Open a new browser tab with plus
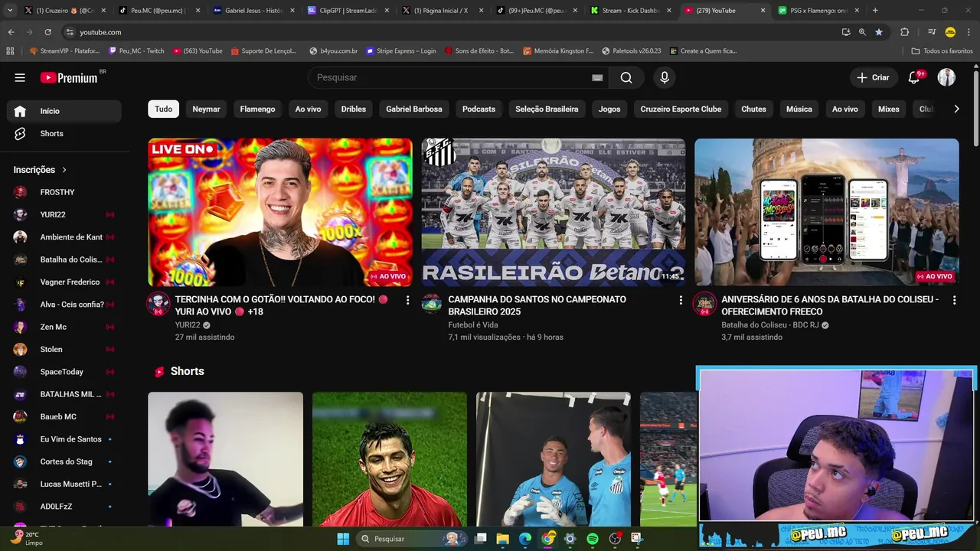Image resolution: width=980 pixels, height=551 pixels. pyautogui.click(x=875, y=11)
